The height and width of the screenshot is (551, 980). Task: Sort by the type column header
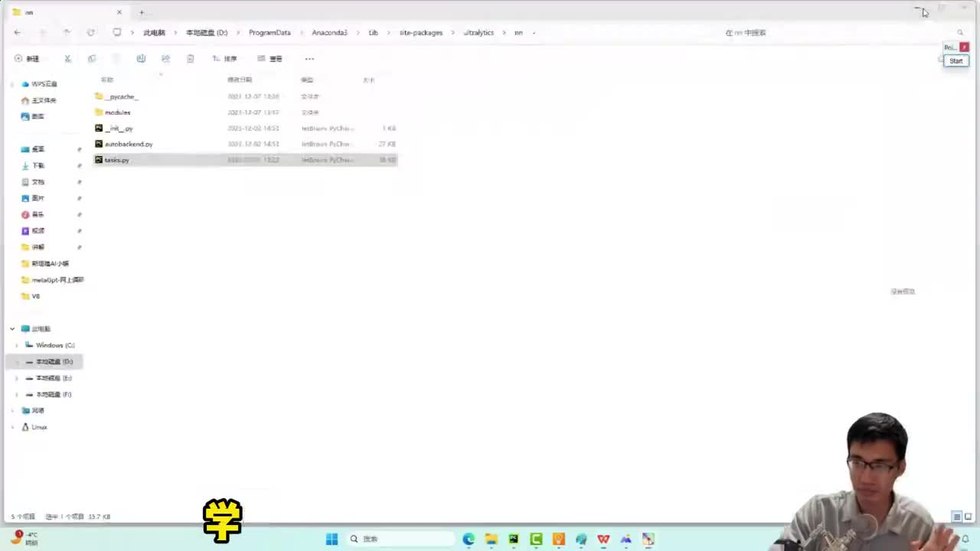click(x=307, y=80)
